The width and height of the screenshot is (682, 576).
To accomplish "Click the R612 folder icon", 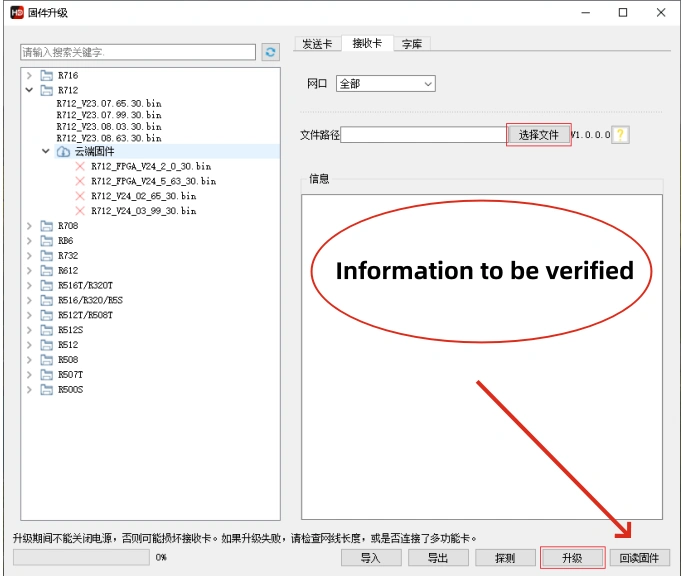I will (47, 270).
